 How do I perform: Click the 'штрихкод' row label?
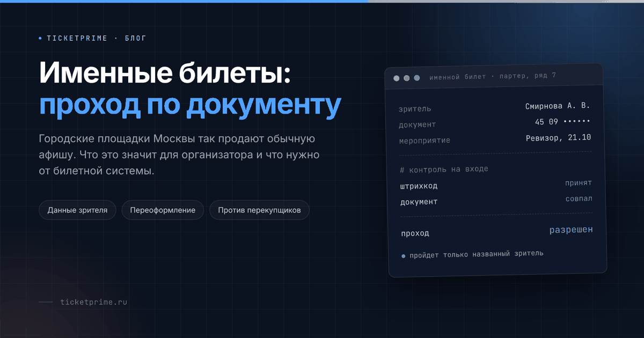[x=419, y=186]
